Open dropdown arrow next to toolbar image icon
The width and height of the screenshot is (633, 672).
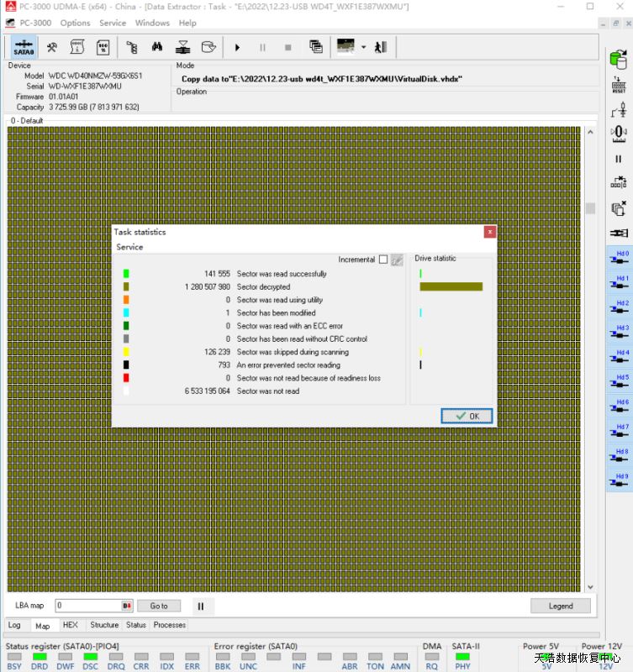click(363, 47)
